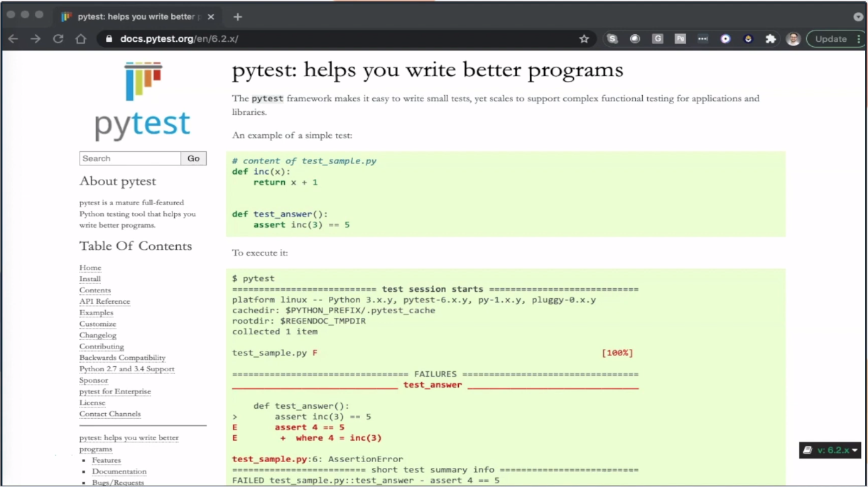Open the Pg extension icon
This screenshot has height=487, width=868.
[x=680, y=39]
